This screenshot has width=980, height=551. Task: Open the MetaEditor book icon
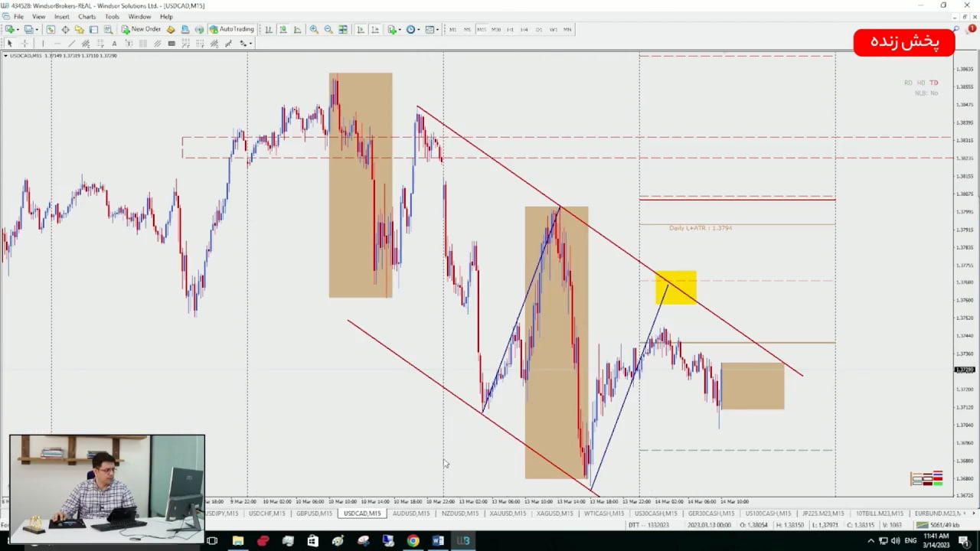tap(171, 29)
